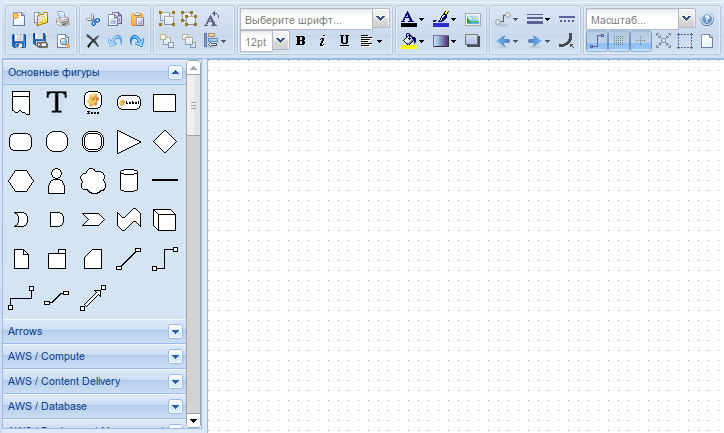Screen dimensions: 724x433
Task: Click the printer icon in toolbar
Action: (x=63, y=19)
